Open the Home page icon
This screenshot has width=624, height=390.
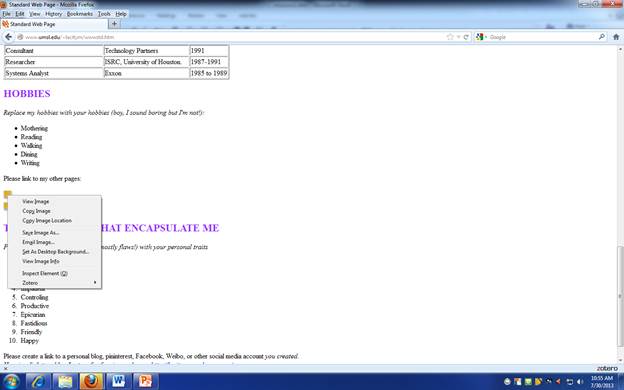[x=616, y=37]
